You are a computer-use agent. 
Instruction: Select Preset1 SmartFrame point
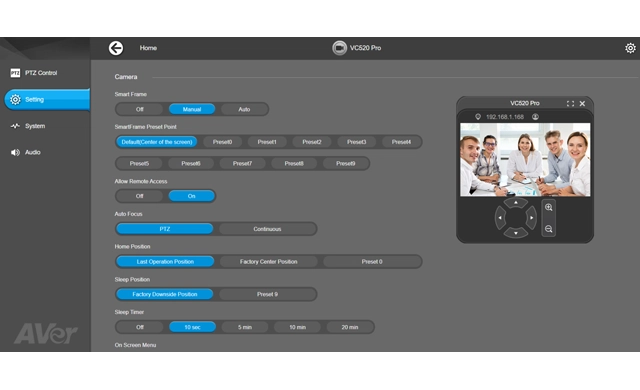click(x=267, y=142)
